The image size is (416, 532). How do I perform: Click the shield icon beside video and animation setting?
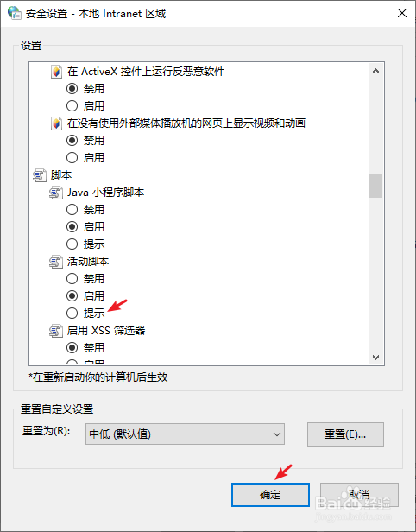[x=56, y=123]
